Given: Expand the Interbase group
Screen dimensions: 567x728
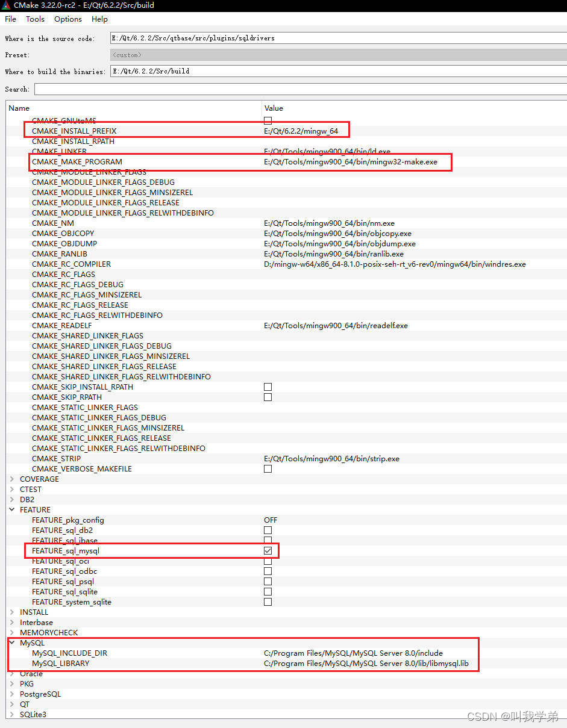Looking at the screenshot, I should [x=13, y=622].
